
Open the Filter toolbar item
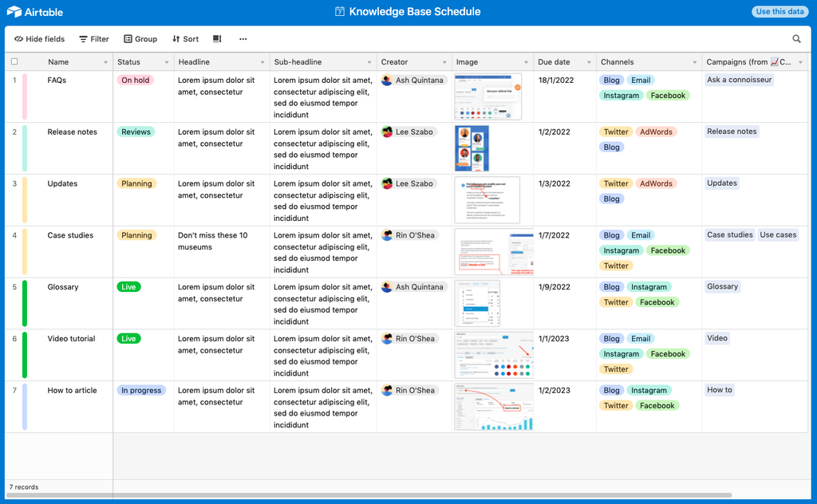pos(94,39)
